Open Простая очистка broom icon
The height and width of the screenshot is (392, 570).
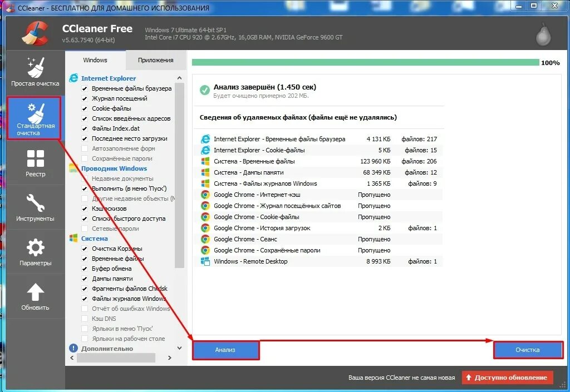pyautogui.click(x=35, y=67)
